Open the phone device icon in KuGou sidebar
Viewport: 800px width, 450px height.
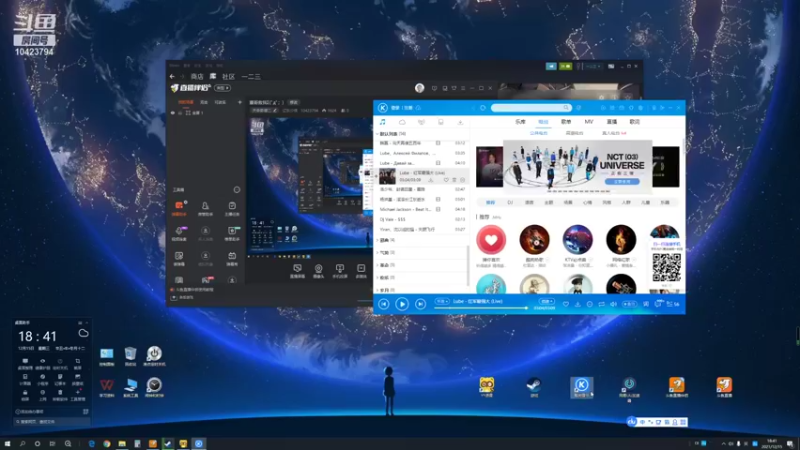pyautogui.click(x=441, y=122)
